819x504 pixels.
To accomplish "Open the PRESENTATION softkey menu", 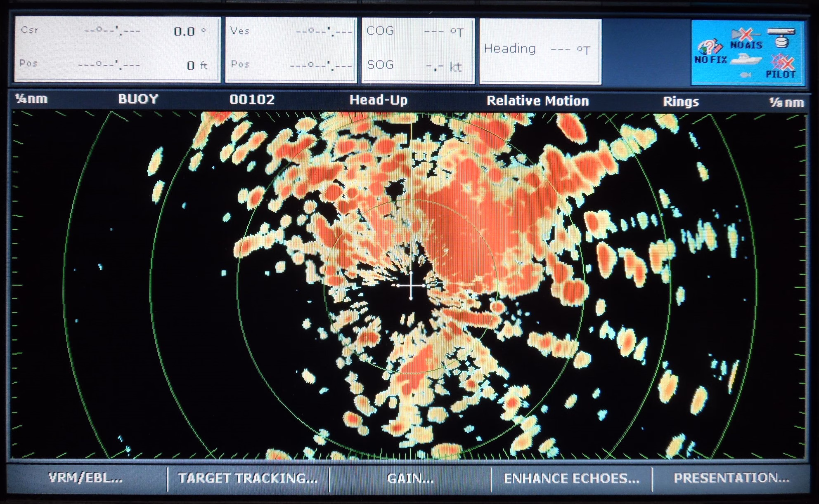I will pyautogui.click(x=731, y=478).
